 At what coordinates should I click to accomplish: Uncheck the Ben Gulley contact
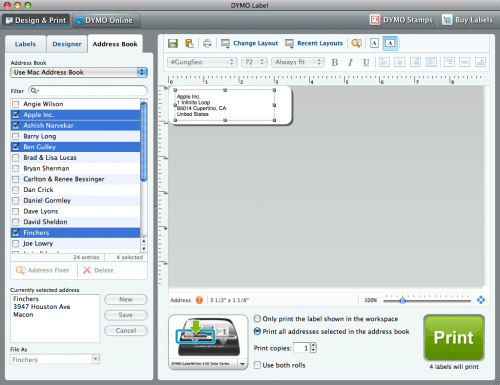pyautogui.click(x=16, y=147)
